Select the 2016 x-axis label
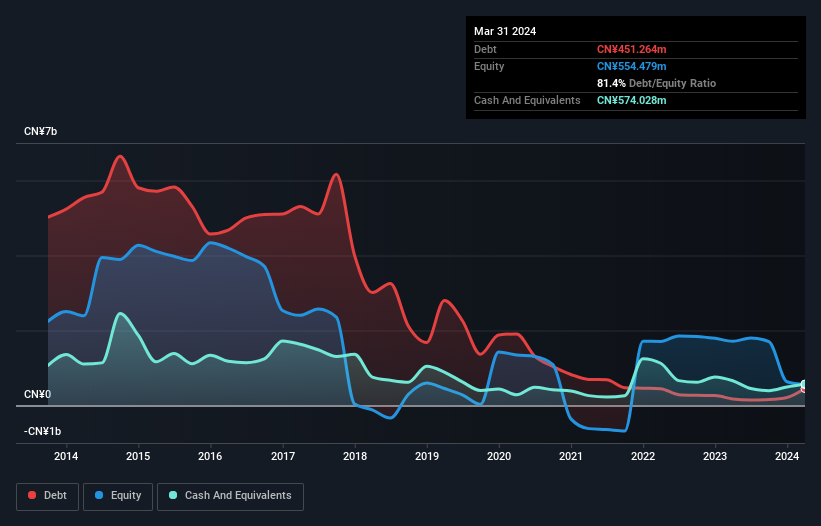This screenshot has height=526, width=821. [x=210, y=456]
